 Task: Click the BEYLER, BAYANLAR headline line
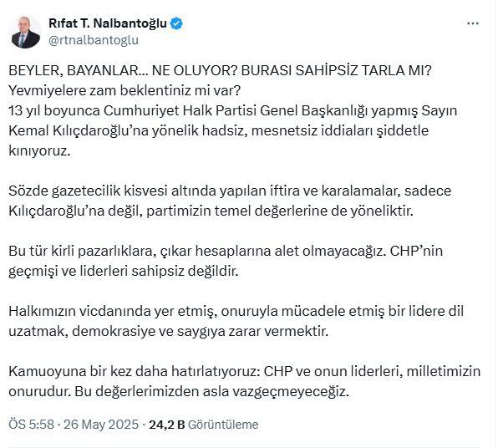(220, 70)
